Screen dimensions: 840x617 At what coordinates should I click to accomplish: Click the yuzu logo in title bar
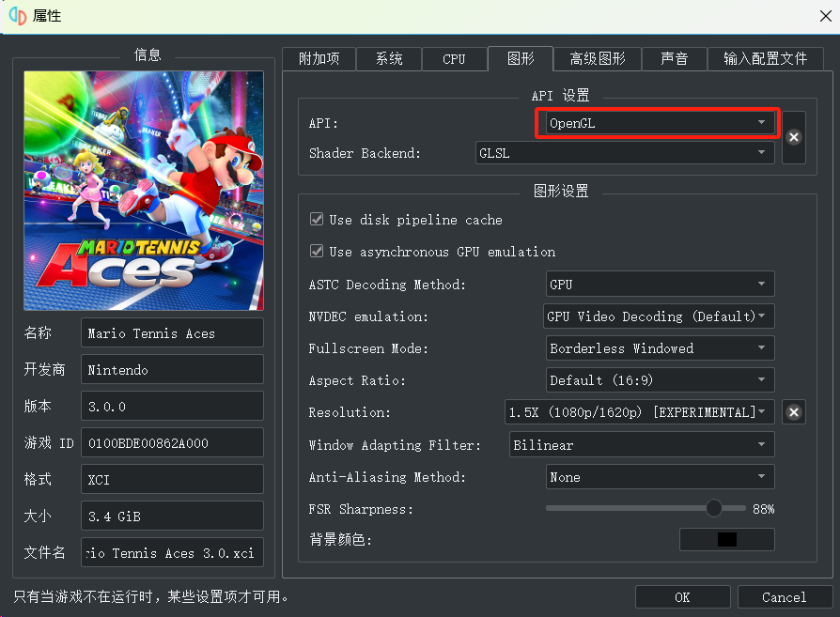(x=18, y=16)
